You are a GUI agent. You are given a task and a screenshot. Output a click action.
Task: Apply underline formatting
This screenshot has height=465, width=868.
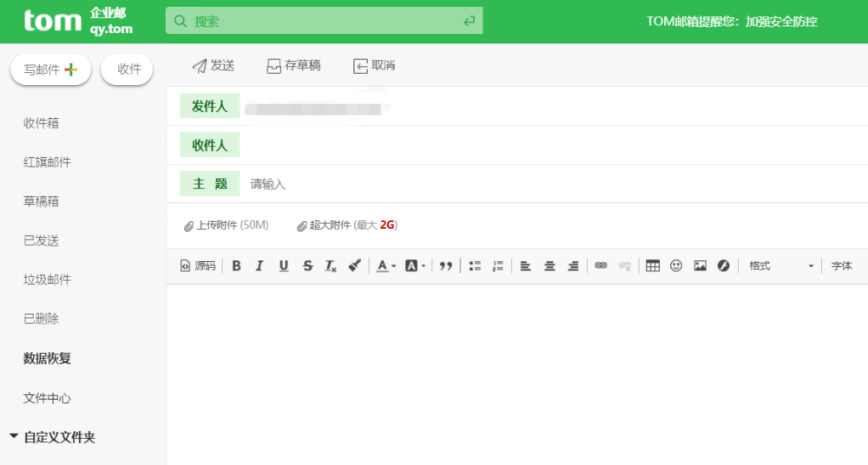click(284, 265)
